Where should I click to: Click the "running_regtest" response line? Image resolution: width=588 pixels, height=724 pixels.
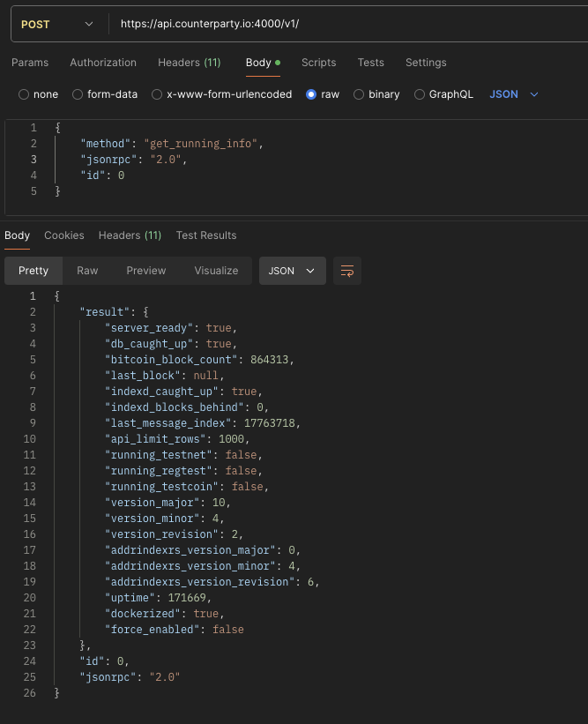coord(183,471)
